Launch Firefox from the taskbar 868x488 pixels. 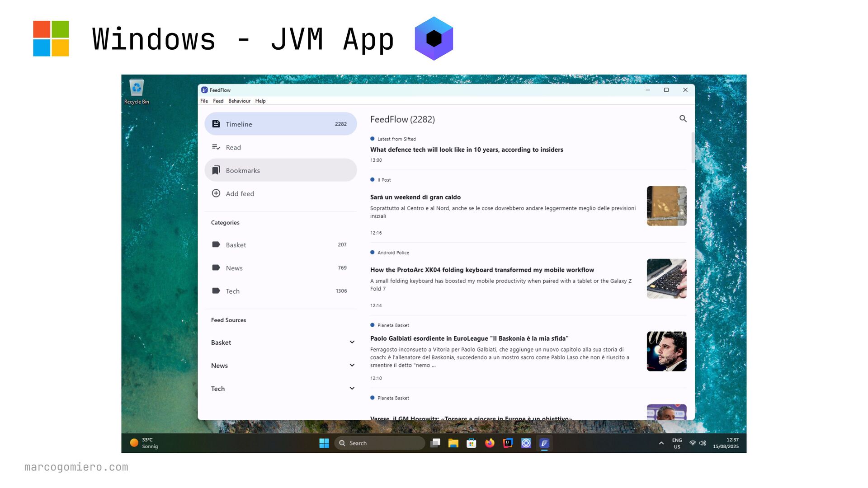(490, 443)
